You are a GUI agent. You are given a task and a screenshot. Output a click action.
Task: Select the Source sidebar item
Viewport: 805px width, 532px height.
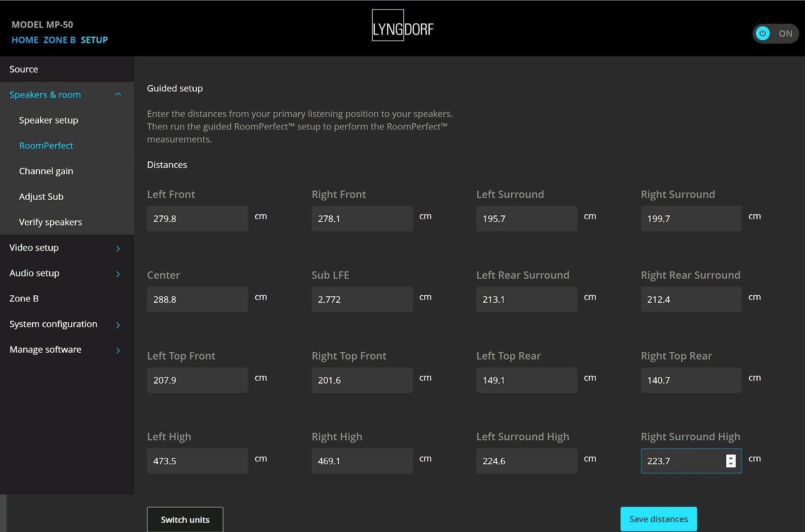[24, 70]
